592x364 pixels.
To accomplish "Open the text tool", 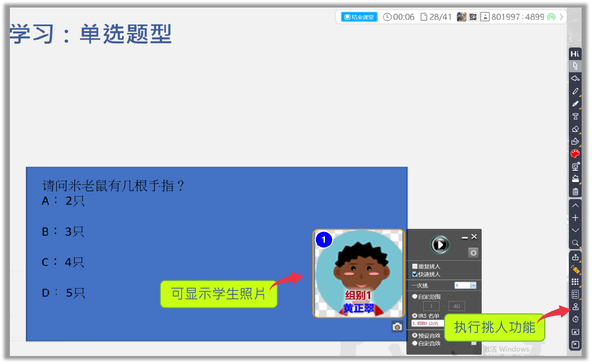I will 575,116.
